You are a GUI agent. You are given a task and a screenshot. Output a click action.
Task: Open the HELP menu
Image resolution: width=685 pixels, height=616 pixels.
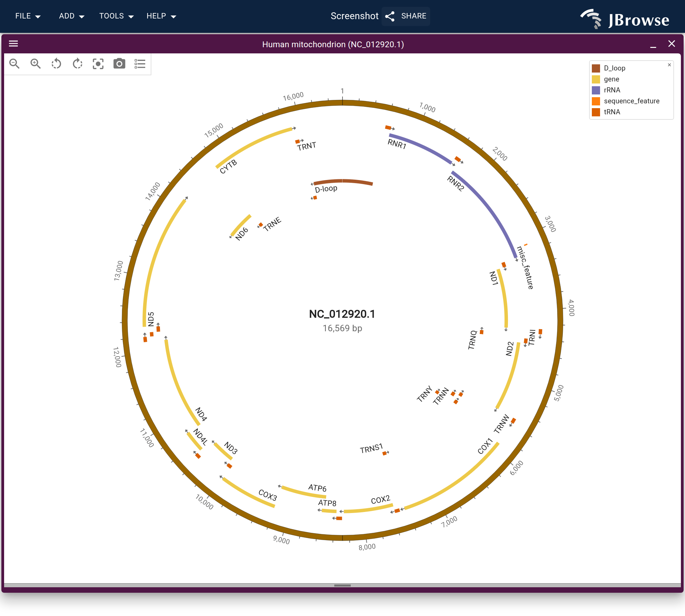coord(161,16)
